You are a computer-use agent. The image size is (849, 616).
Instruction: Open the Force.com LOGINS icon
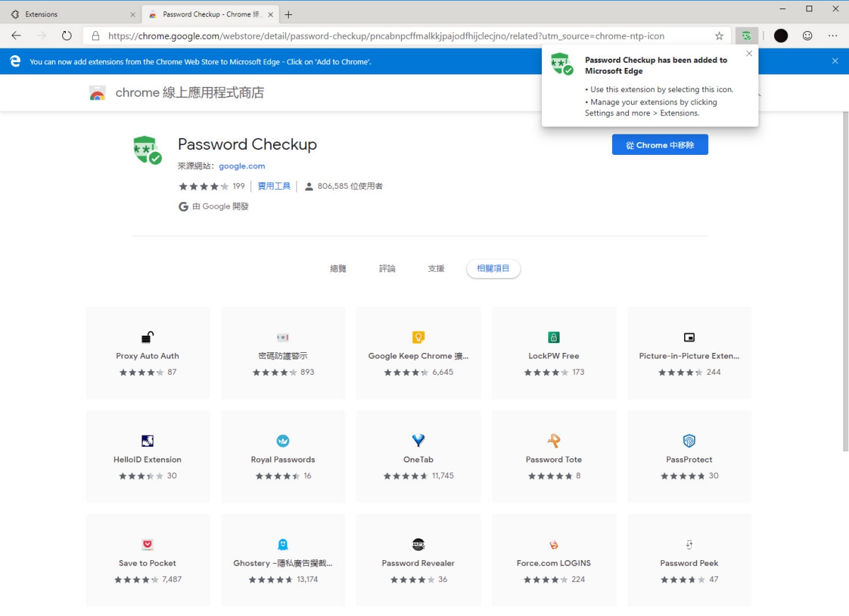(554, 545)
